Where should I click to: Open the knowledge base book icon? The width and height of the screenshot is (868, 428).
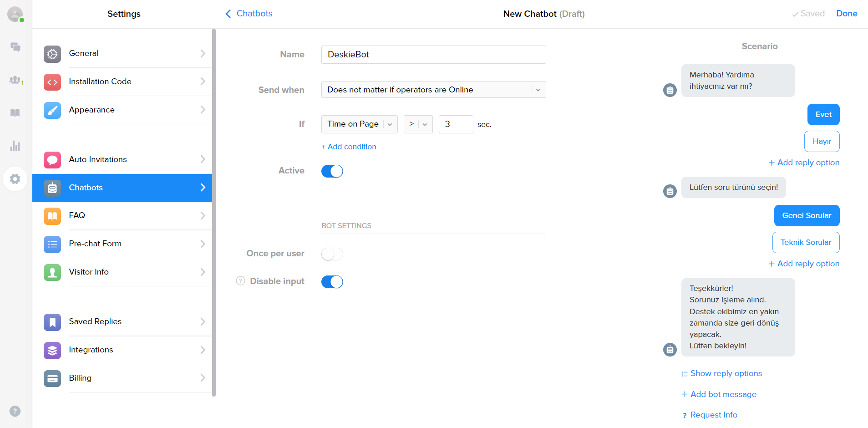tap(15, 113)
